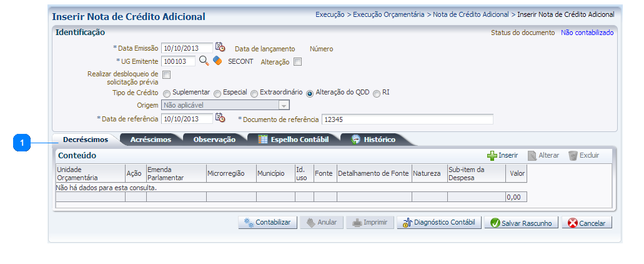Image resolution: width=644 pixels, height=264 pixels.
Task: Click the numbered callout marker 1
Action: [22, 143]
